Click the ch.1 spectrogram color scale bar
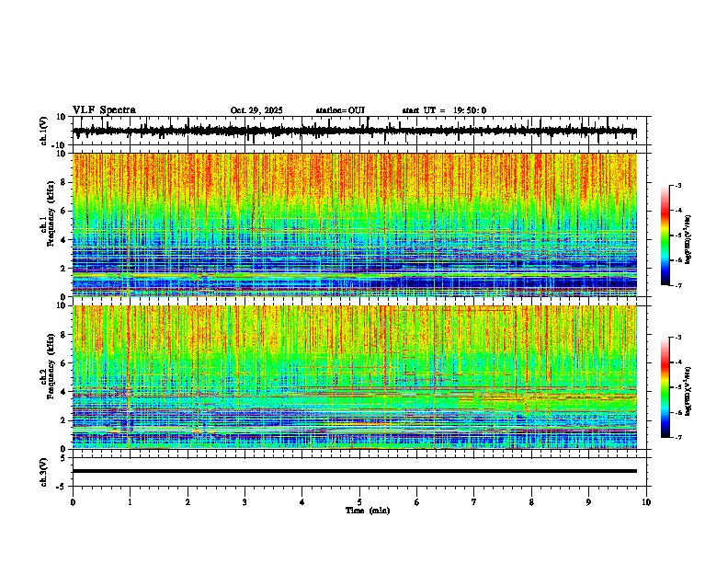The image size is (728, 563). (x=665, y=236)
